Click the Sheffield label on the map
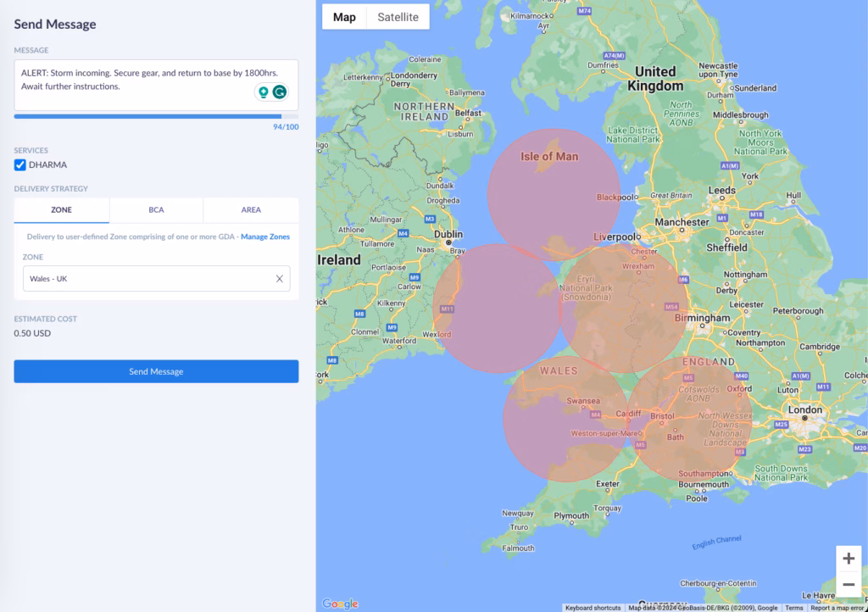The image size is (868, 612). [x=726, y=248]
